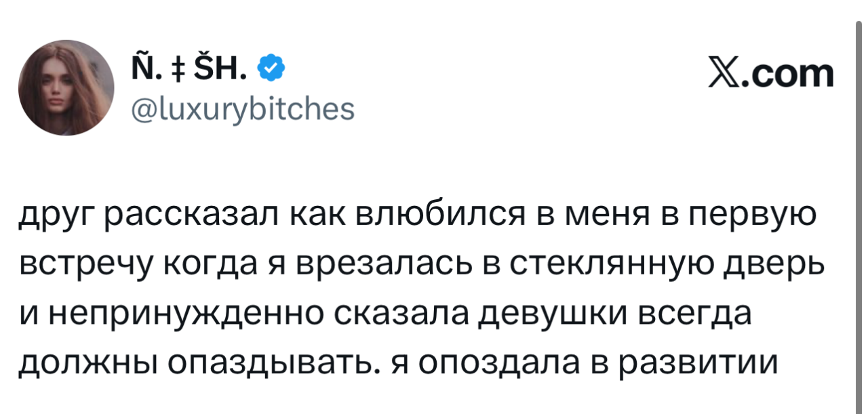The height and width of the screenshot is (414, 868).
Task: Click the profile avatar photo
Action: (66, 87)
